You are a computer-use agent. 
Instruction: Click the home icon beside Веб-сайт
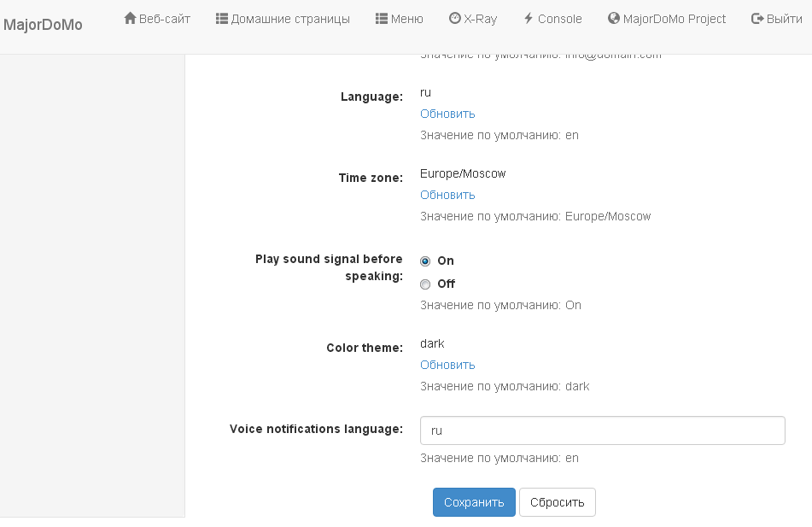point(131,18)
